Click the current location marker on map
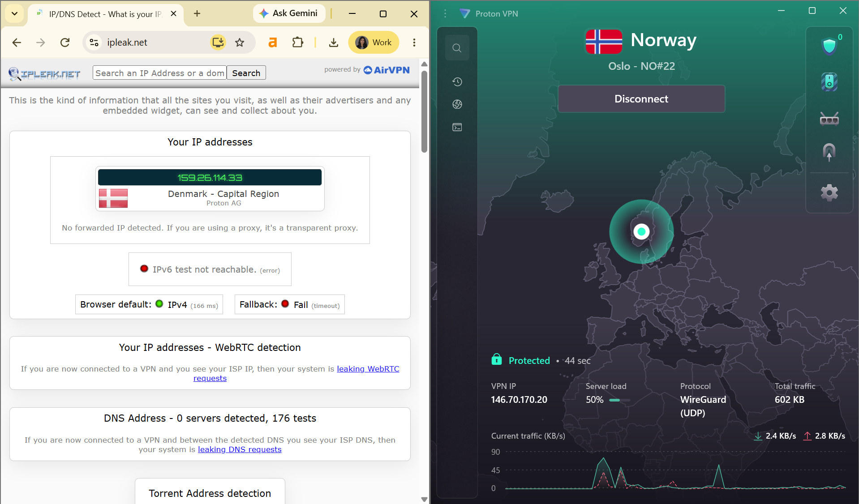Viewport: 859px width, 504px height. click(x=641, y=231)
